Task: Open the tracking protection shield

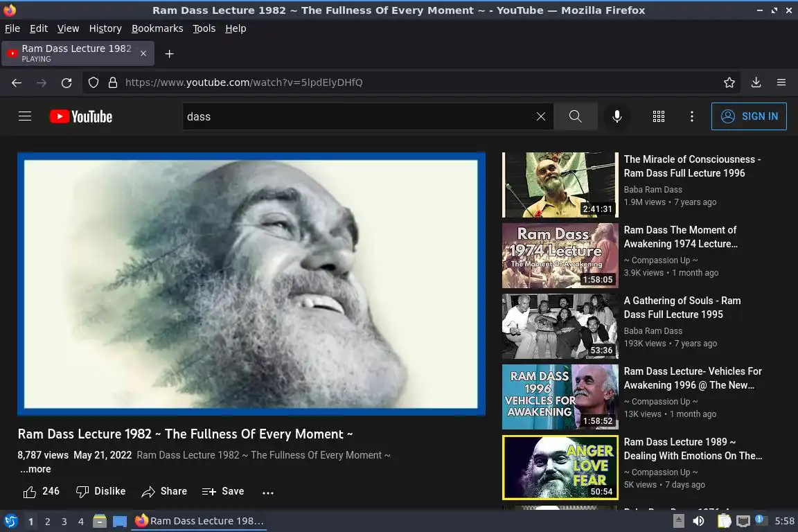Action: click(93, 82)
